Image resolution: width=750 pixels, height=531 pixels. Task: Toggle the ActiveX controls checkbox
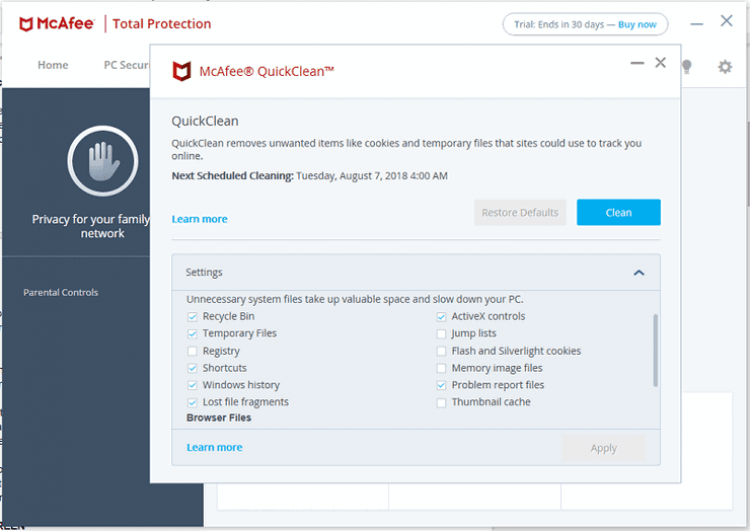442,317
